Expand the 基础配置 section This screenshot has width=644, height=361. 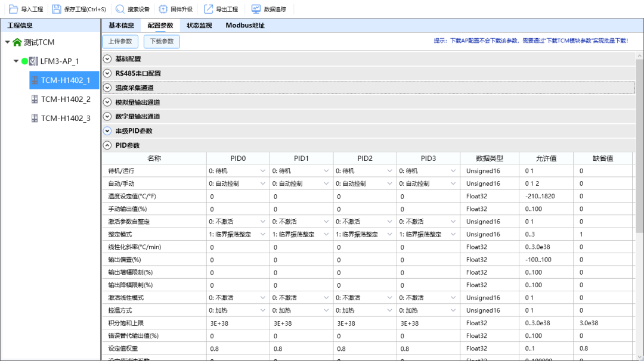coord(107,59)
